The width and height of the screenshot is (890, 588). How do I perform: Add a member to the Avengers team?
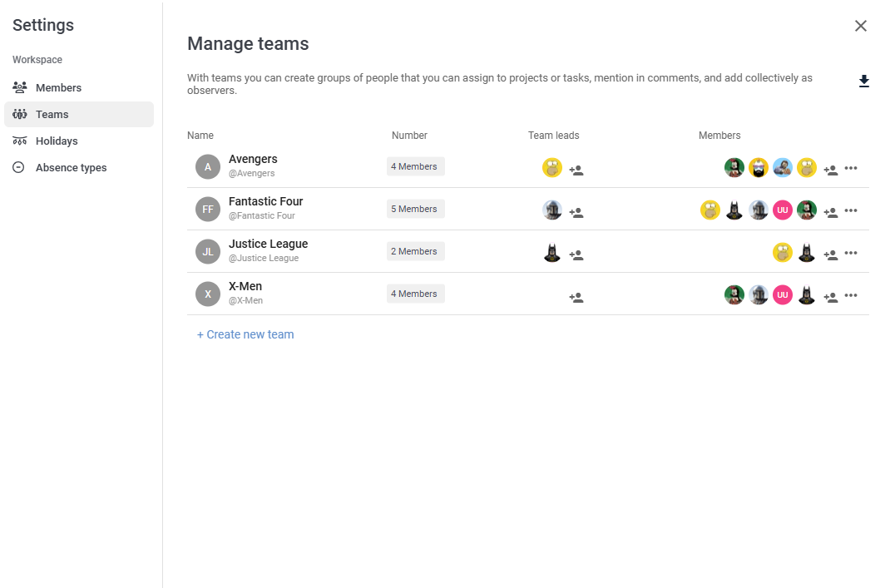(x=830, y=170)
